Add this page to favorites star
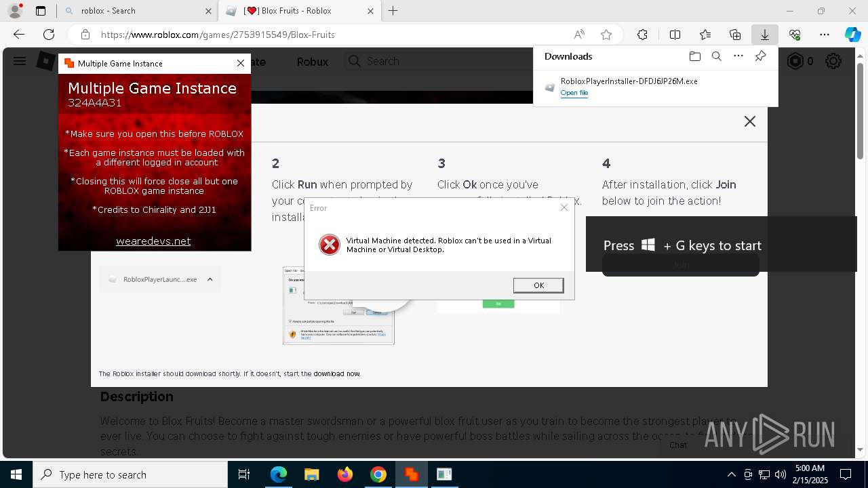Screen dimensions: 868x488 606,35
